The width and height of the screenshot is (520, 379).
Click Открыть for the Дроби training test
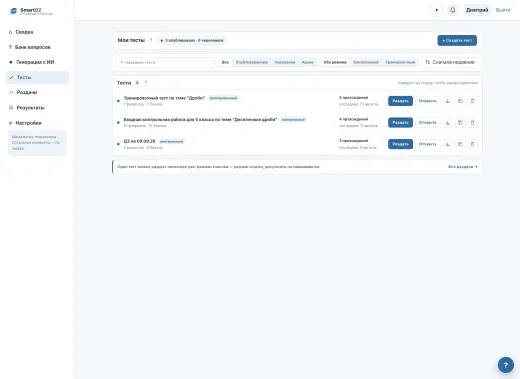(428, 101)
